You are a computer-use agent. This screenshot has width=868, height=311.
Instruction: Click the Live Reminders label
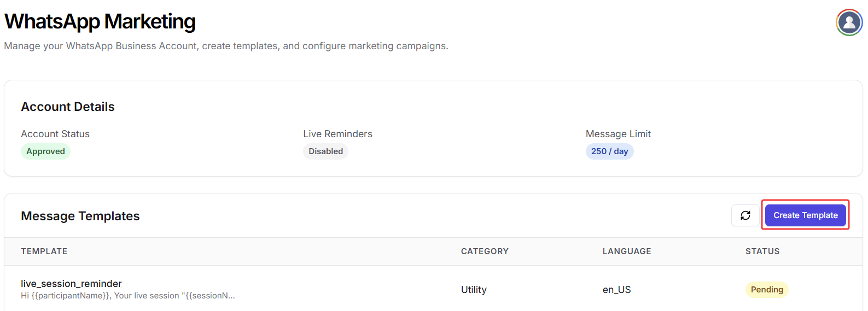[337, 134]
